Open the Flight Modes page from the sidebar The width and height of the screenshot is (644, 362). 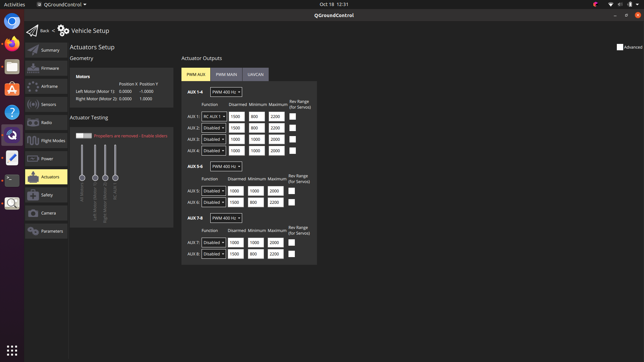pyautogui.click(x=46, y=141)
